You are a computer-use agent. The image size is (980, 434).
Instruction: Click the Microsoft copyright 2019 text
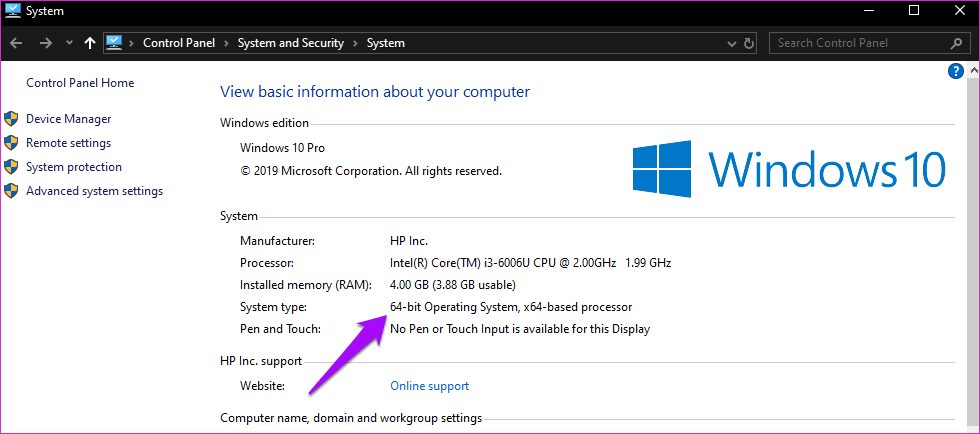[371, 171]
